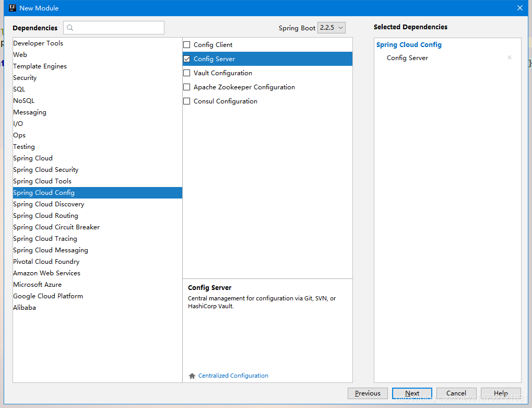
Task: Click the dependencies search input field
Action: 114,28
